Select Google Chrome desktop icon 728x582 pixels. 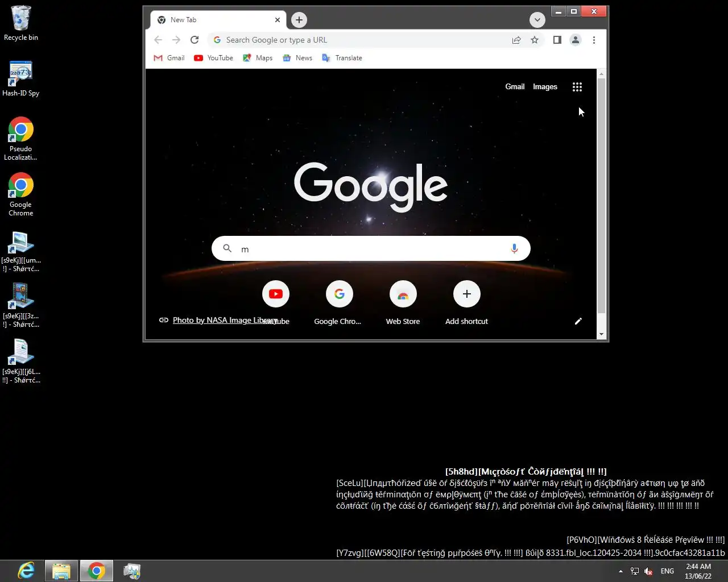coord(21,194)
